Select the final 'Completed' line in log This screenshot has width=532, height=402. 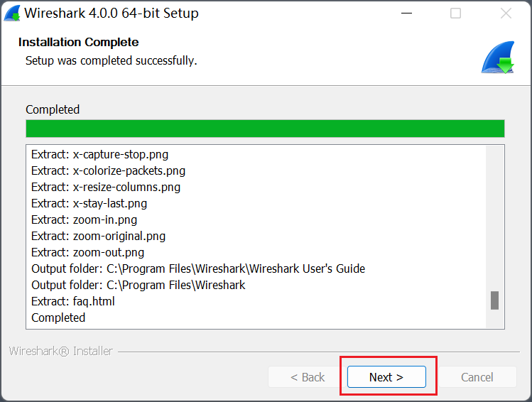point(58,317)
